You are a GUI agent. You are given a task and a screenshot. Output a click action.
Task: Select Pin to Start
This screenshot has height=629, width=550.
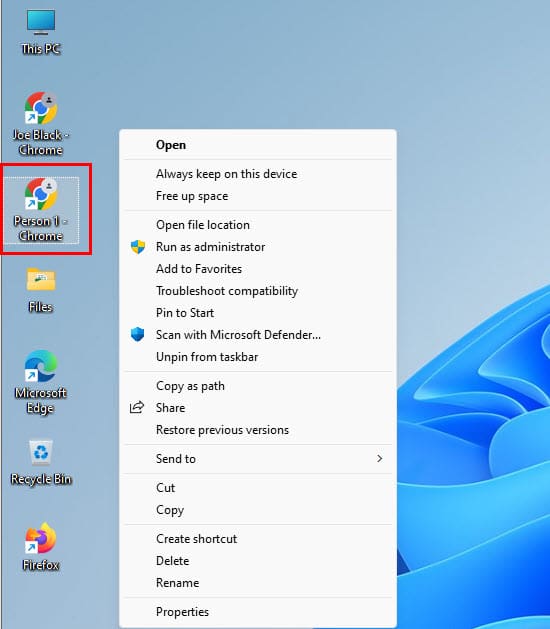tap(258, 312)
